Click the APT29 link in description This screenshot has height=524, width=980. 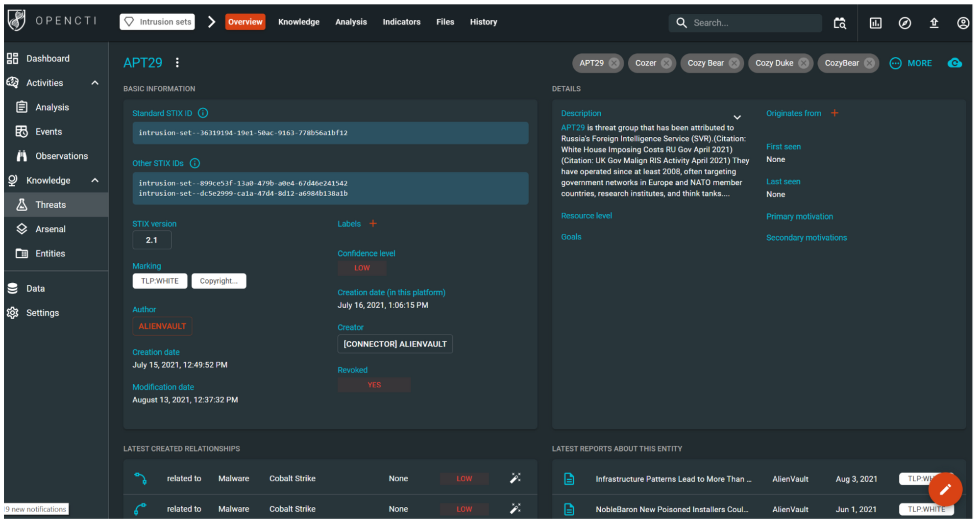(573, 127)
